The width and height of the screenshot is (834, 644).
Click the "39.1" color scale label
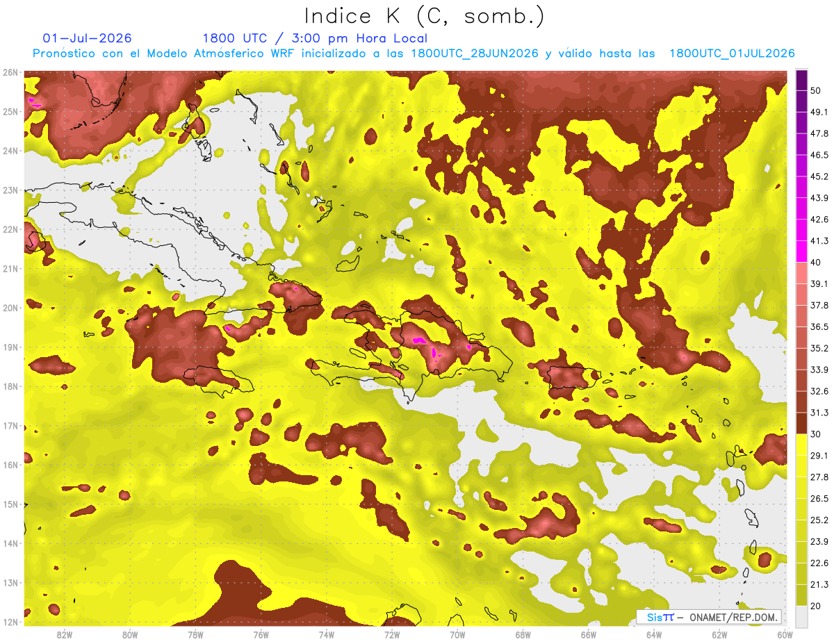click(819, 283)
